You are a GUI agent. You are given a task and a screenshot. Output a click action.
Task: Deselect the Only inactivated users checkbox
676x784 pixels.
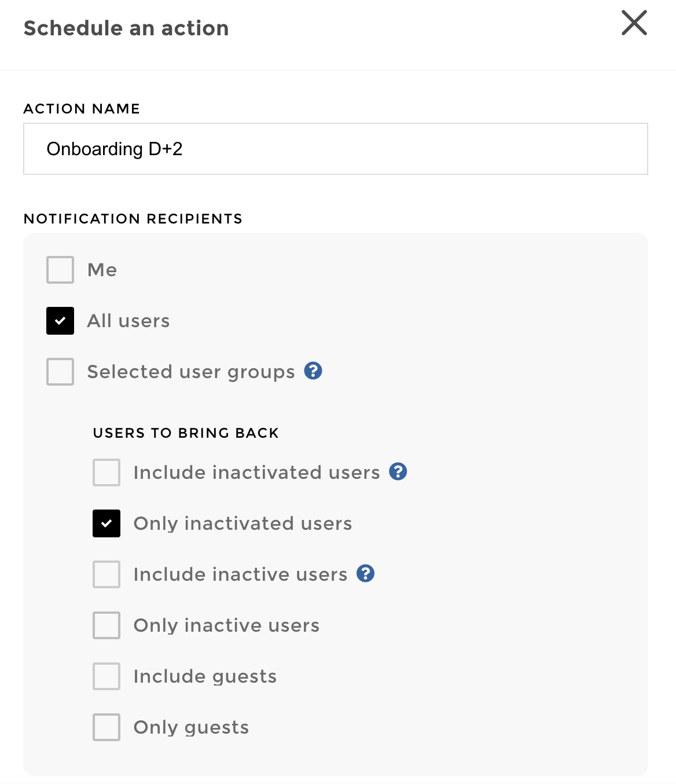coord(106,523)
